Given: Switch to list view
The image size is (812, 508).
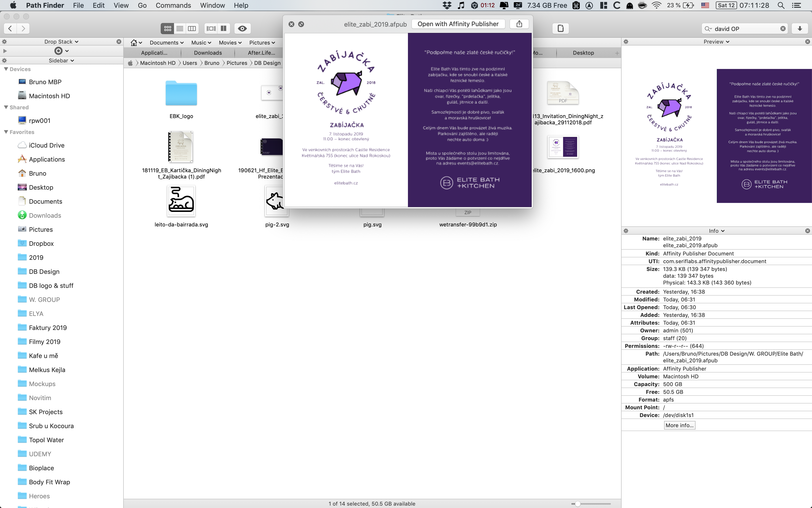Looking at the screenshot, I should [x=180, y=29].
